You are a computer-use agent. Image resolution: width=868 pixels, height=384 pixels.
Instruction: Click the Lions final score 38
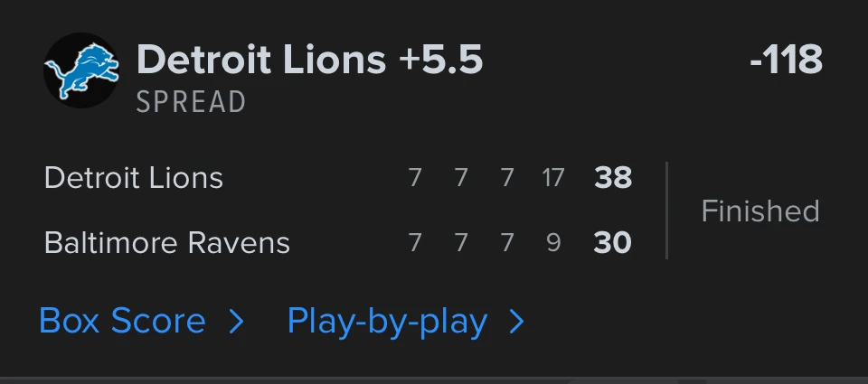[613, 178]
